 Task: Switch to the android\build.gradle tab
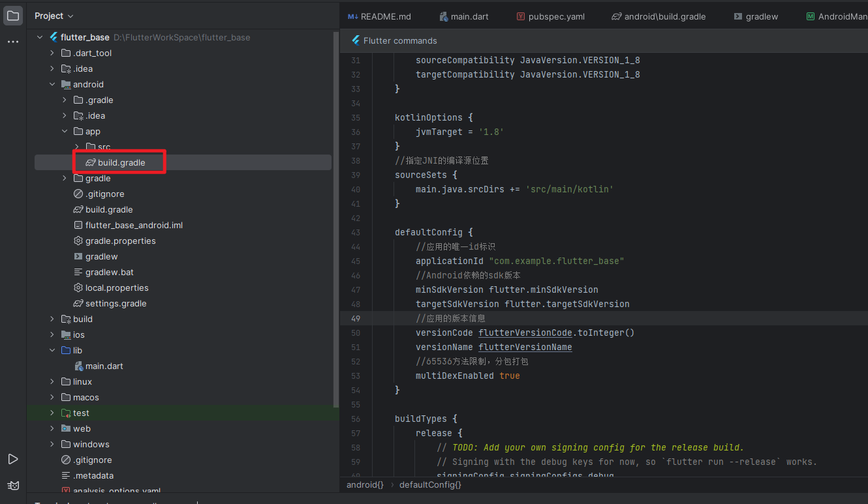point(659,16)
